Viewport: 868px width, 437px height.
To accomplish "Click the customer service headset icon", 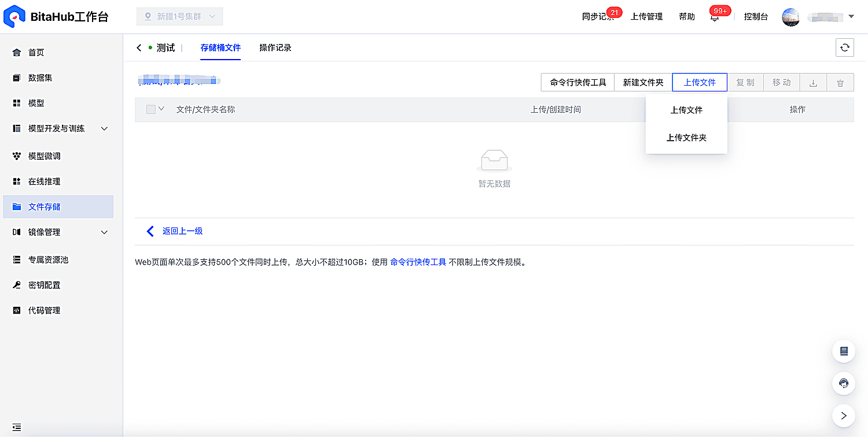I will pyautogui.click(x=844, y=383).
